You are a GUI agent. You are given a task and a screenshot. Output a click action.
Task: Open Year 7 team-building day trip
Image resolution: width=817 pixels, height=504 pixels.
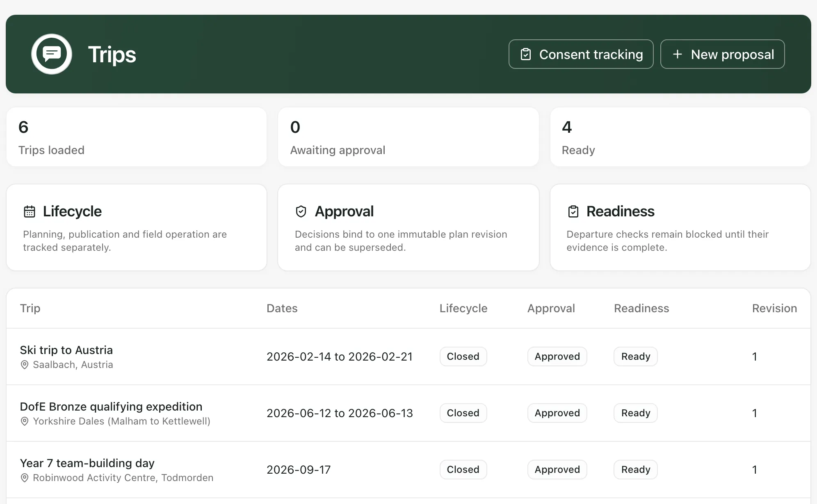[87, 463]
